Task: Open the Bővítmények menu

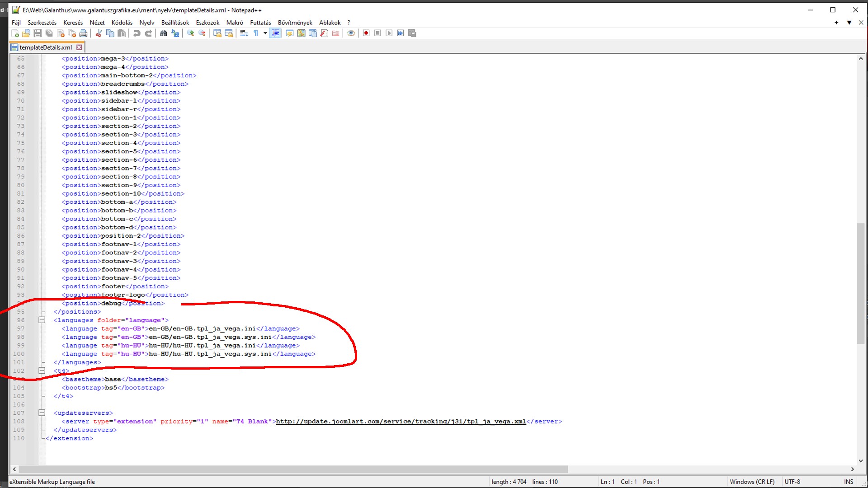Action: pyautogui.click(x=295, y=23)
